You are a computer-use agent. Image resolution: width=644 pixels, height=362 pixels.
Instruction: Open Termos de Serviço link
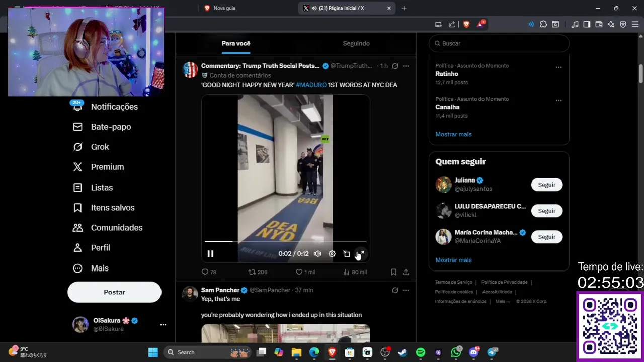454,282
